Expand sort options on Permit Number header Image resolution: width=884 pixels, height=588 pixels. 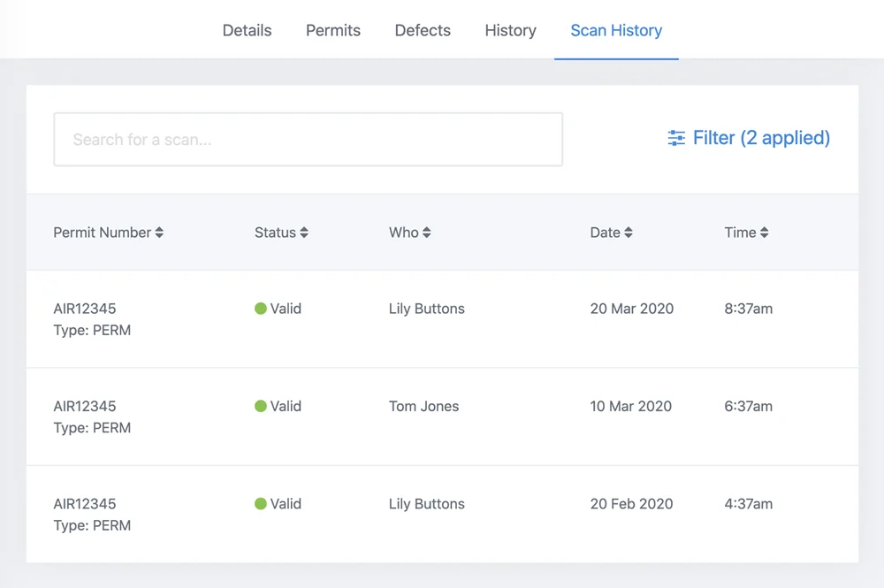coord(159,233)
